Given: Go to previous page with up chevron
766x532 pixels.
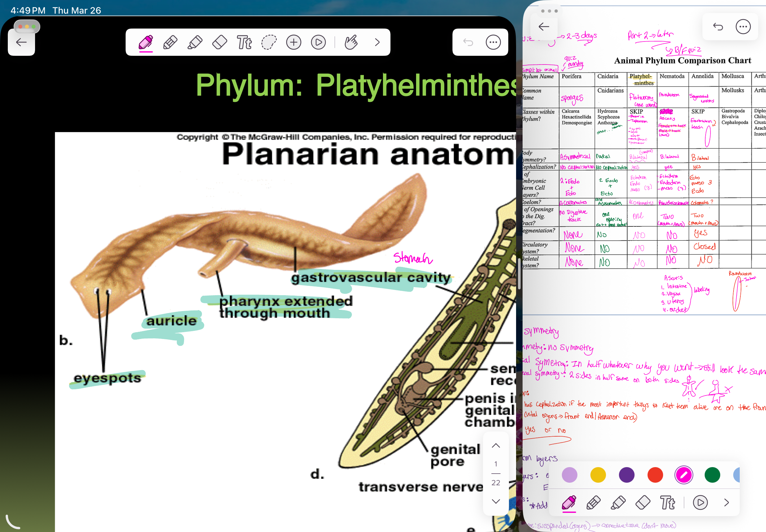Looking at the screenshot, I should point(496,446).
